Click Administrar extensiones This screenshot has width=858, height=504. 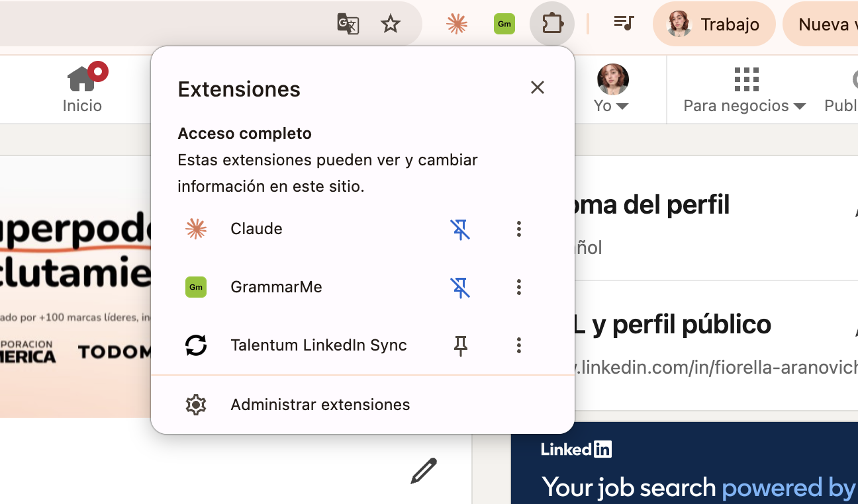tap(363, 405)
